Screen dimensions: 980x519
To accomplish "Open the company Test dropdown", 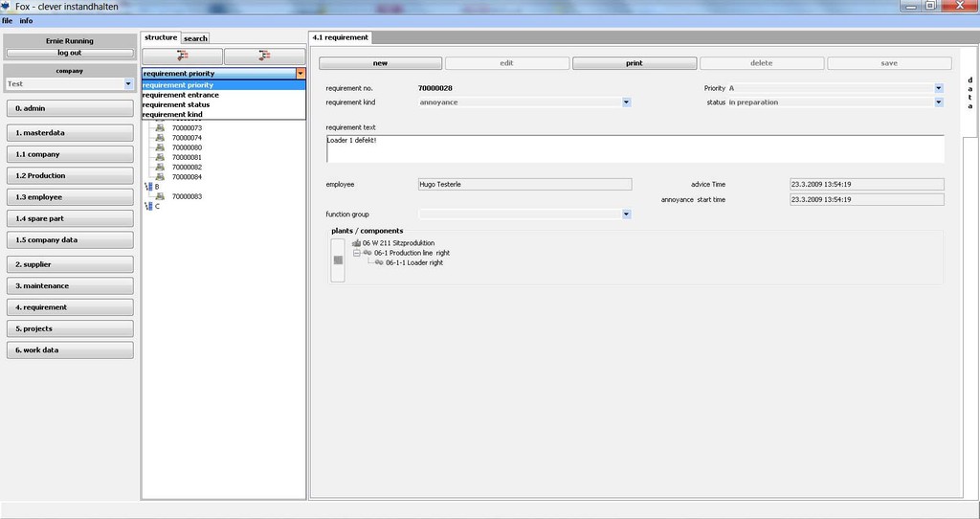I will pos(128,84).
